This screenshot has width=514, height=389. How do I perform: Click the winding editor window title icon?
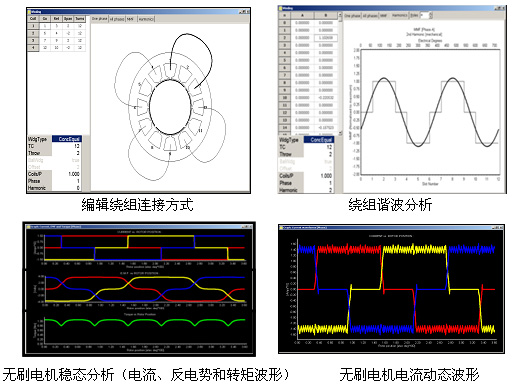click(30, 12)
